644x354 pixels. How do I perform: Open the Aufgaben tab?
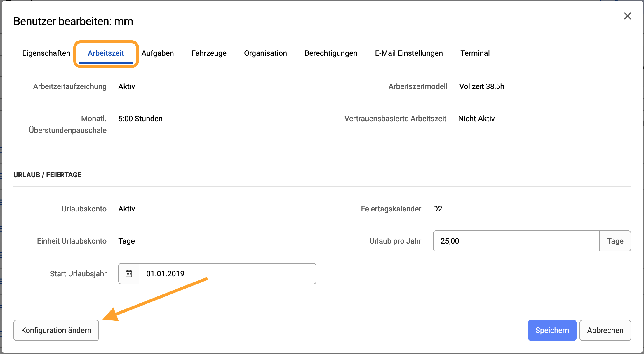[x=158, y=53]
